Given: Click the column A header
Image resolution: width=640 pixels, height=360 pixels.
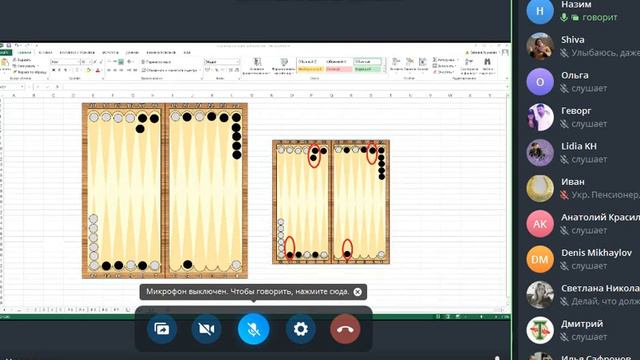Looking at the screenshot, I should click(x=13, y=95).
